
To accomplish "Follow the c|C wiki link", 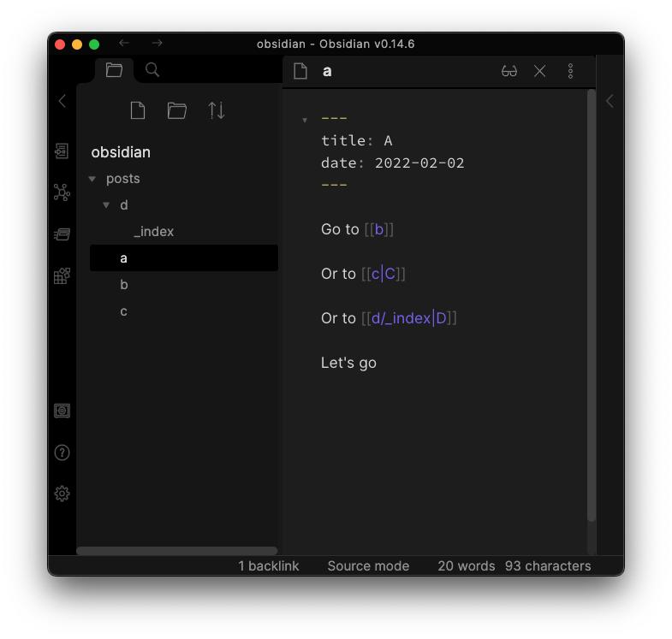I will [384, 274].
